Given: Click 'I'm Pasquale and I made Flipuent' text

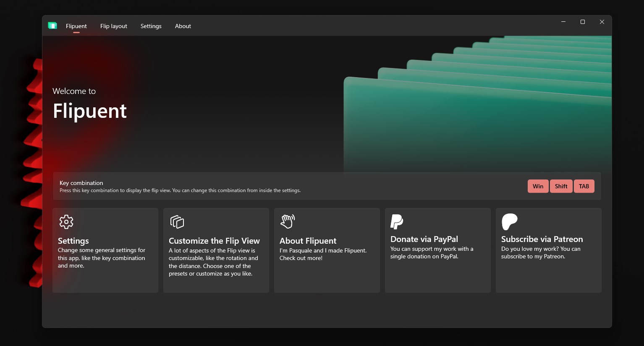Looking at the screenshot, I should [323, 254].
